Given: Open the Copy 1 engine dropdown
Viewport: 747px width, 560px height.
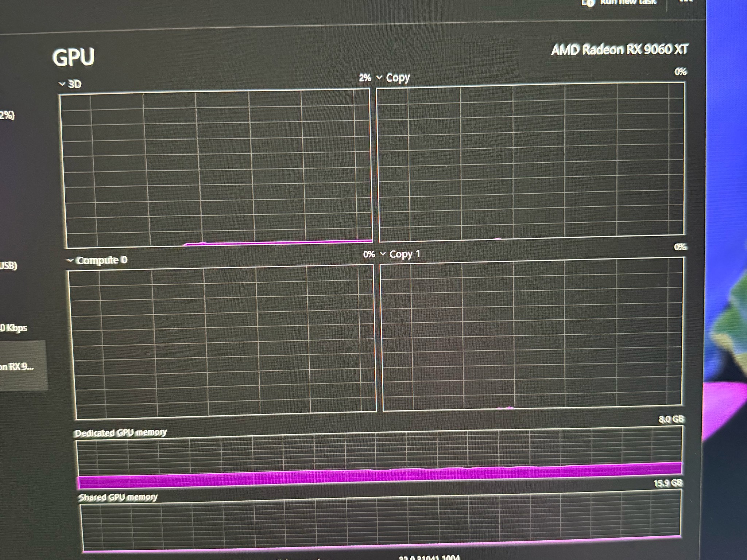Looking at the screenshot, I should tap(400, 254).
